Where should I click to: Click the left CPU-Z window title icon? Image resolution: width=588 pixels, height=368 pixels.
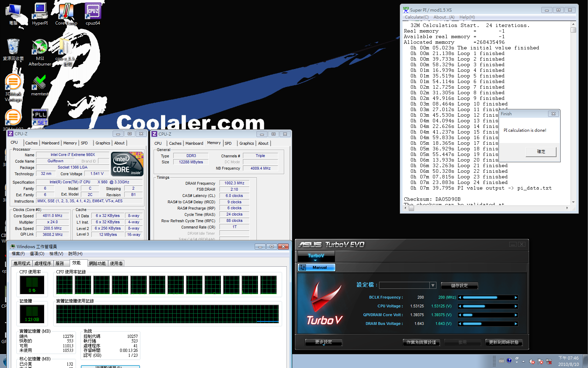click(10, 134)
